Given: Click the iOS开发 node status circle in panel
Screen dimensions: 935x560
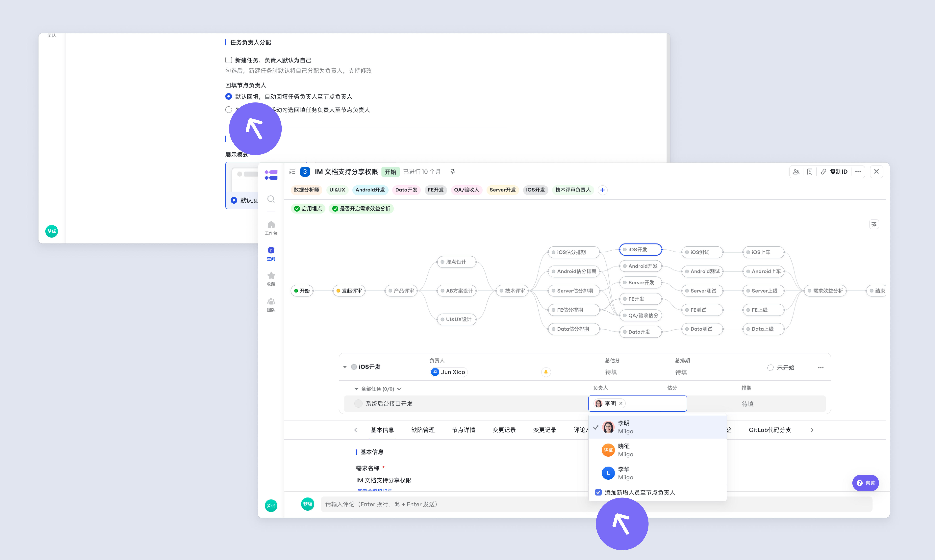Looking at the screenshot, I should [354, 367].
